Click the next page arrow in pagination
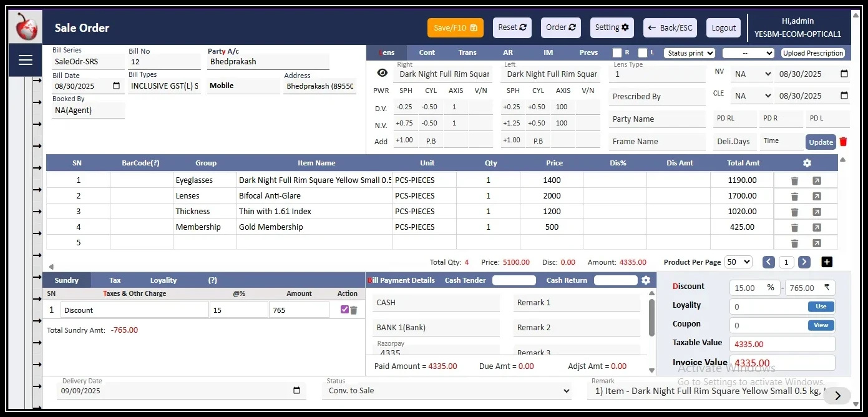868x417 pixels. (x=804, y=262)
